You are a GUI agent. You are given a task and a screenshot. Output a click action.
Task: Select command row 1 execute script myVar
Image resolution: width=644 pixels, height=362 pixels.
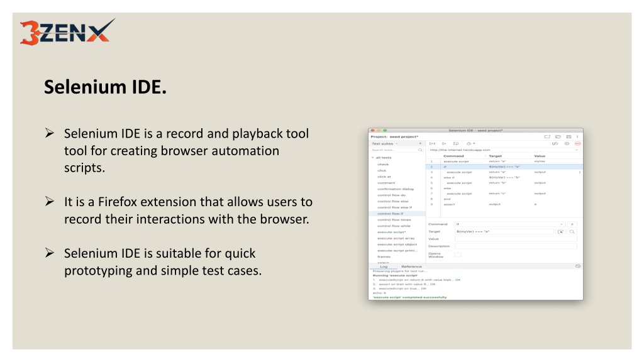504,162
